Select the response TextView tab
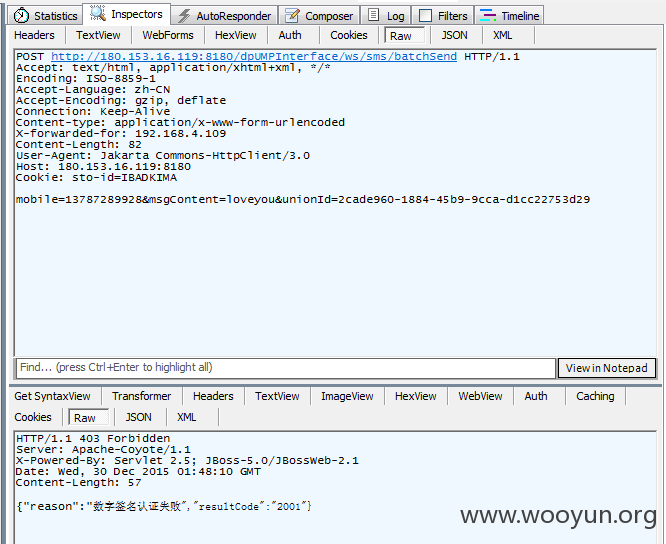Screen dimensions: 666x544 (277, 396)
